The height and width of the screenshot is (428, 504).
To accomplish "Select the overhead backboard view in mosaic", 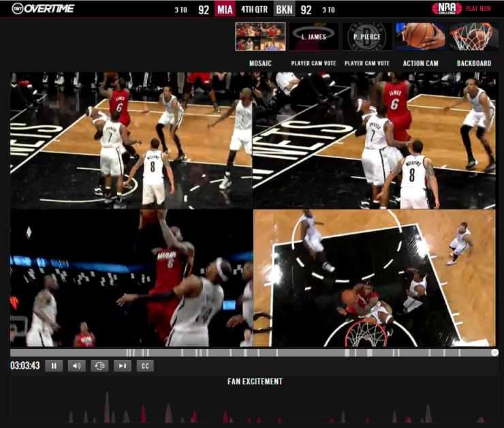I will [x=375, y=277].
